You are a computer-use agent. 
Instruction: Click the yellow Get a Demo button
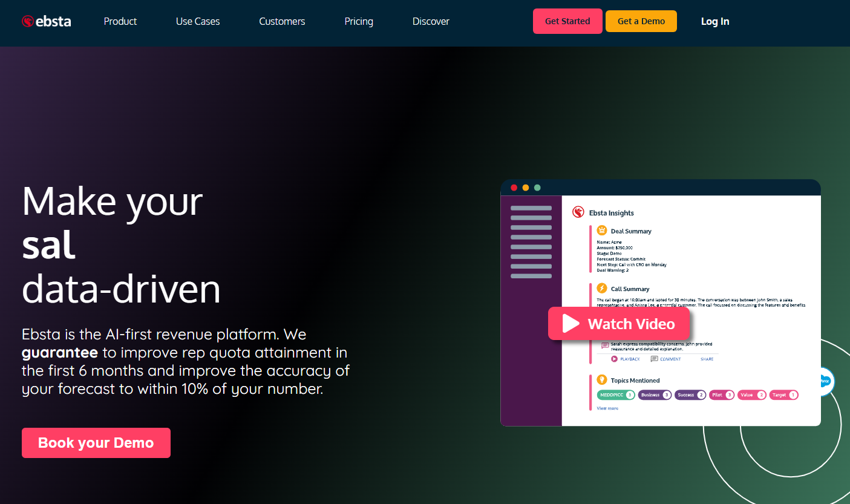641,21
